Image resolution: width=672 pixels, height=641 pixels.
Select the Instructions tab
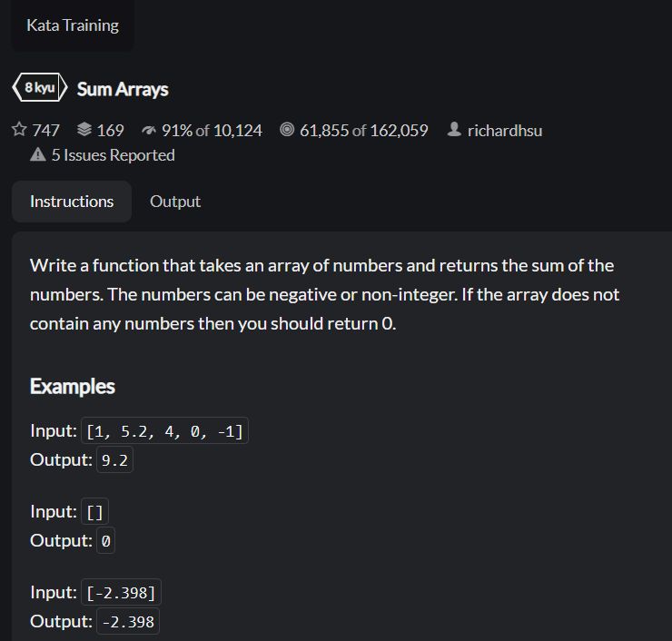(72, 202)
